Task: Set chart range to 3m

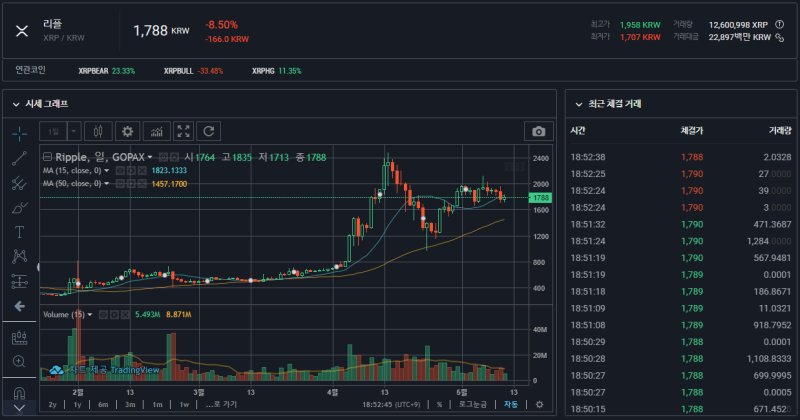Action: tap(130, 404)
